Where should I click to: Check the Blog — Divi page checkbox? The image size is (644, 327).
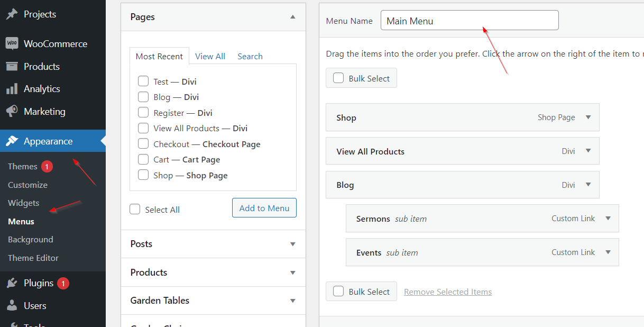tap(143, 97)
